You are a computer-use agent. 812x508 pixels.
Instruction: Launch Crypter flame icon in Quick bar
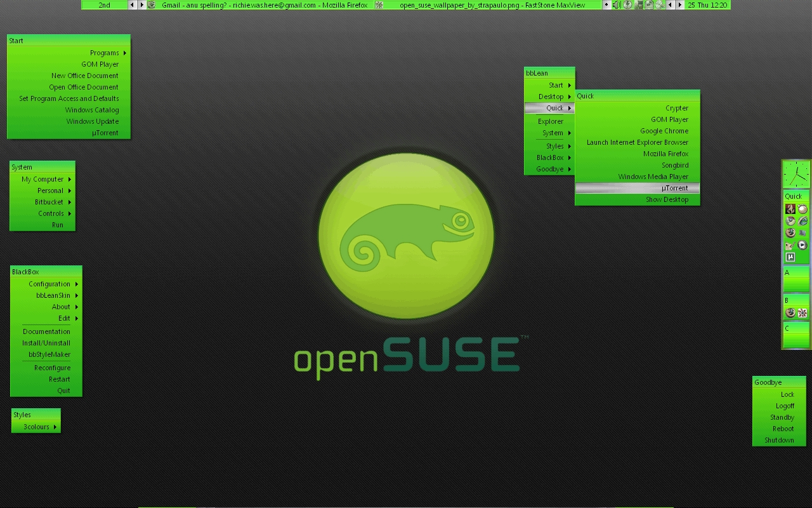(790, 209)
